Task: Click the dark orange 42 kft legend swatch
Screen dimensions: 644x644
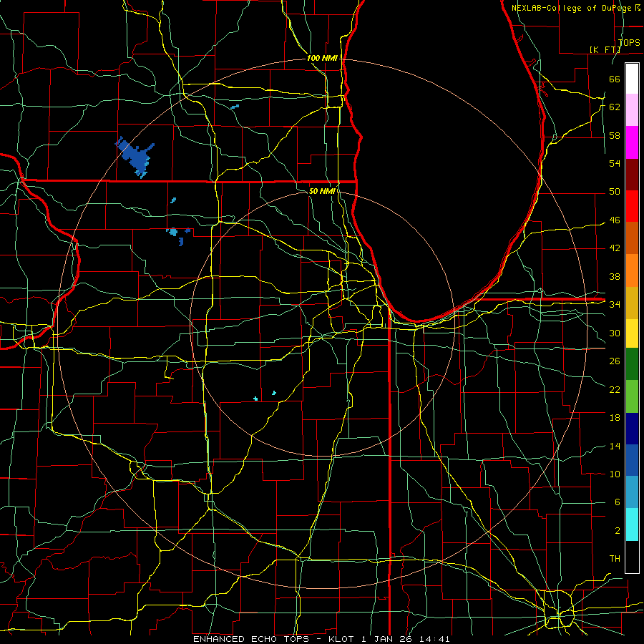Action: click(x=632, y=238)
